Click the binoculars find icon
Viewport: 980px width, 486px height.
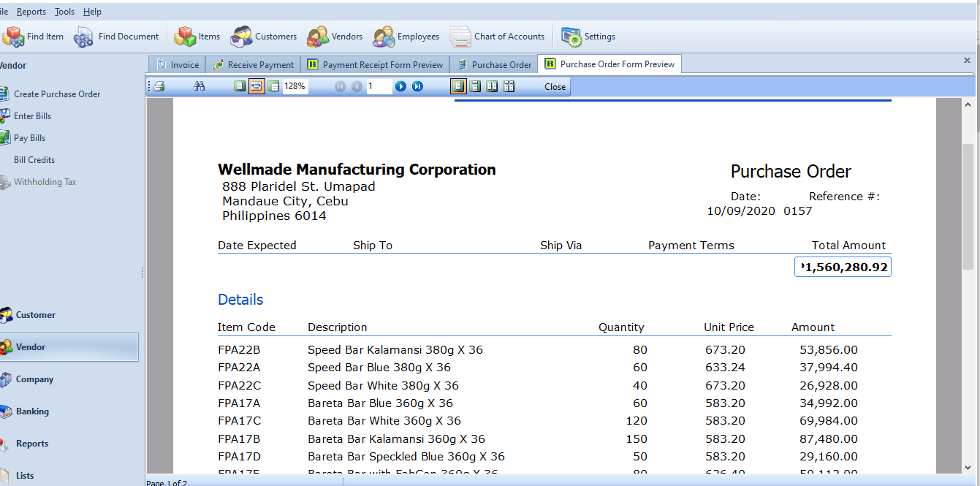click(x=200, y=86)
